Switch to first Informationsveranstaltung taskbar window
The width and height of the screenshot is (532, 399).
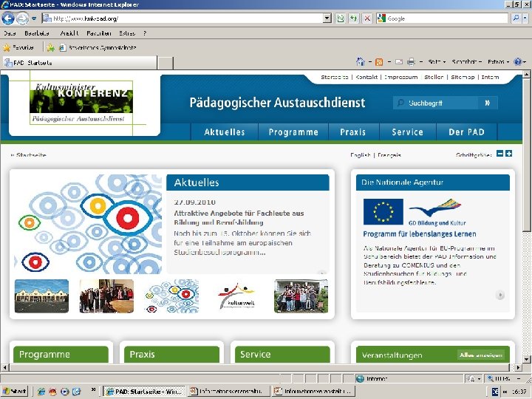tap(229, 391)
